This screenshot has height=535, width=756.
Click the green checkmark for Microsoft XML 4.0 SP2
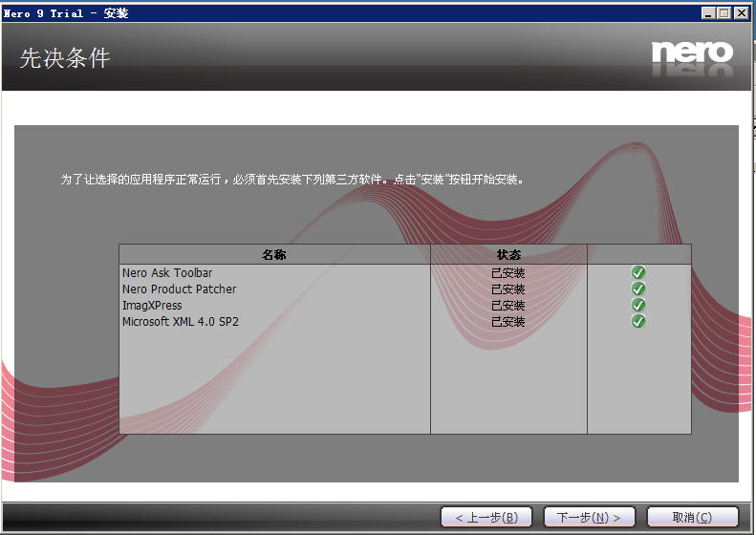click(x=637, y=321)
